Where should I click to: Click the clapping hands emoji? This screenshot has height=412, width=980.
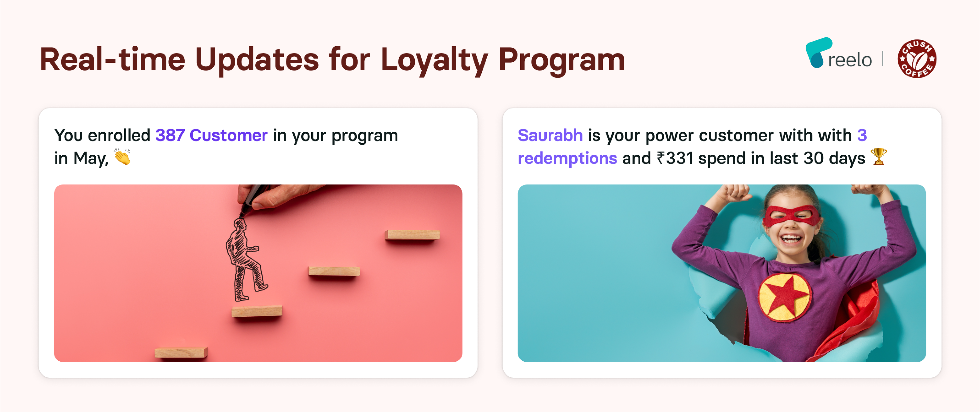[x=122, y=157]
